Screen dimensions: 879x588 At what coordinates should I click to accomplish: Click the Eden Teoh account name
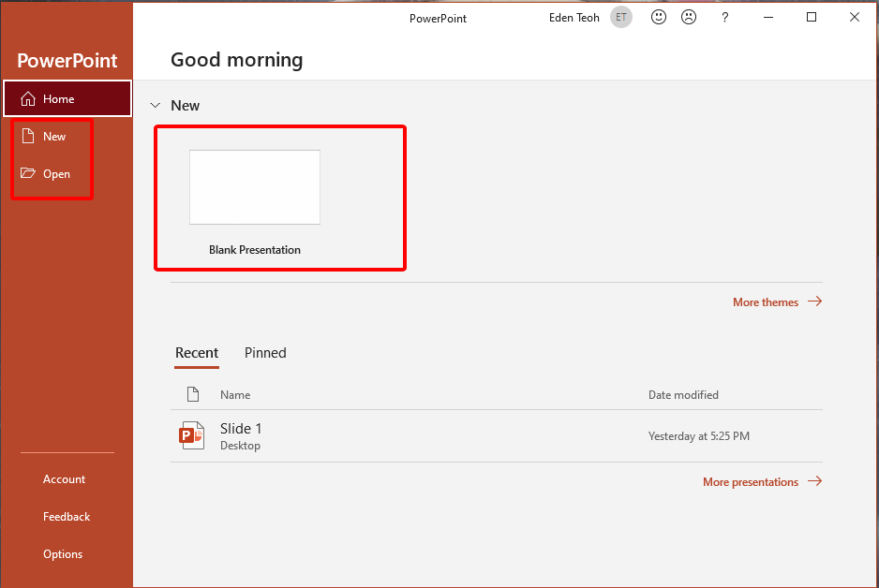[574, 18]
